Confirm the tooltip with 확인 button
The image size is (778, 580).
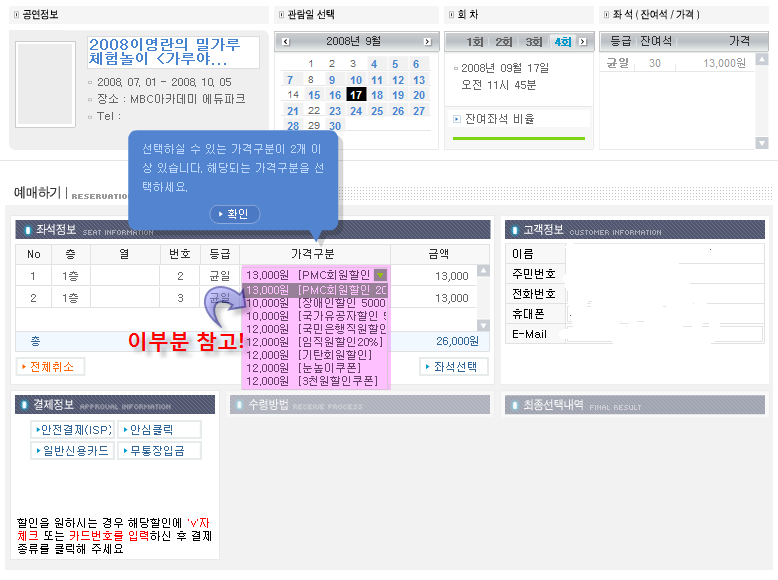coord(235,214)
